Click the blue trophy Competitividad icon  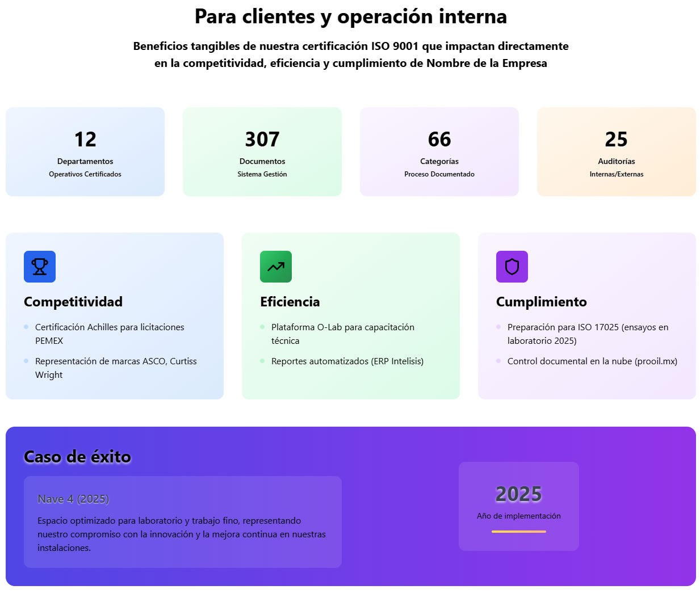pyautogui.click(x=40, y=267)
